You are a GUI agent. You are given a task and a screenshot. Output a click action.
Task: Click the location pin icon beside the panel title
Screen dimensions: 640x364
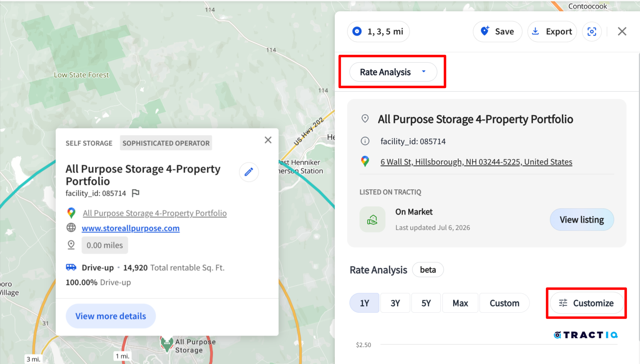click(365, 119)
